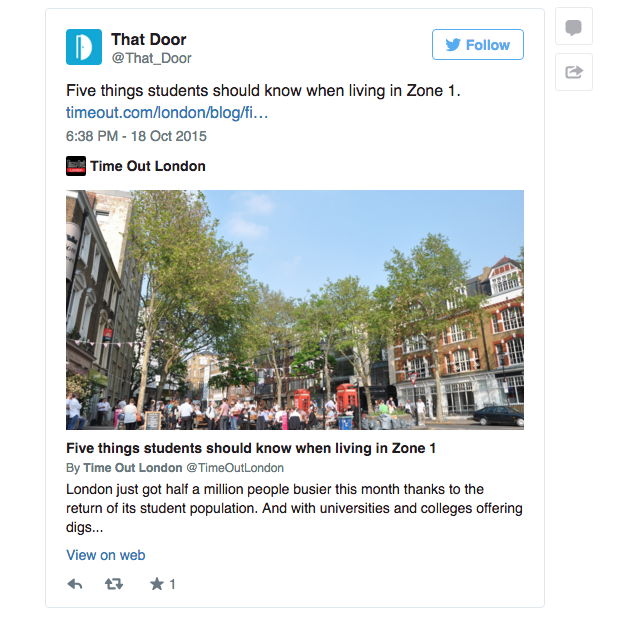
Task: Open the London street photo thumbnail
Action: click(x=295, y=310)
